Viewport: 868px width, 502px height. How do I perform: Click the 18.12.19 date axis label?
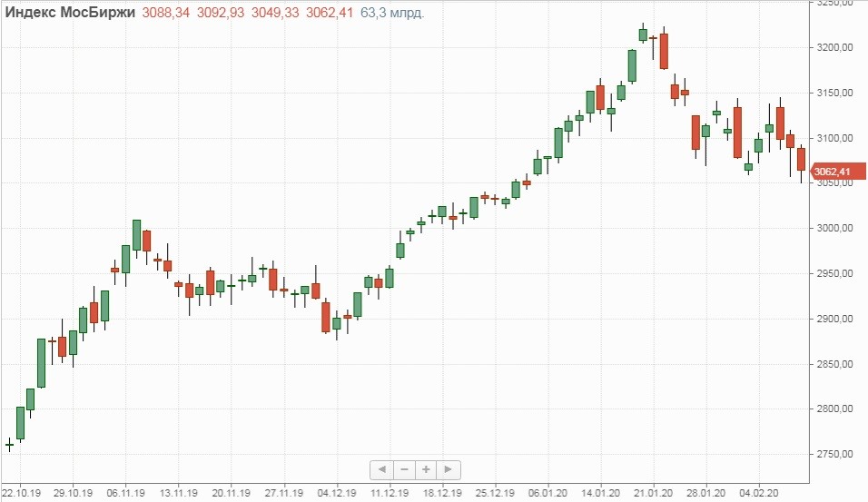click(442, 493)
